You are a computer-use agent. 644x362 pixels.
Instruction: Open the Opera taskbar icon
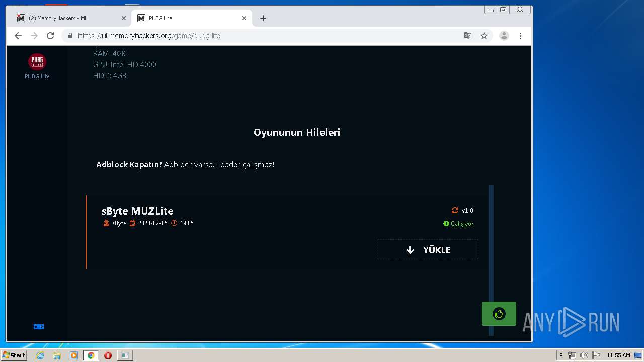pyautogui.click(x=108, y=355)
